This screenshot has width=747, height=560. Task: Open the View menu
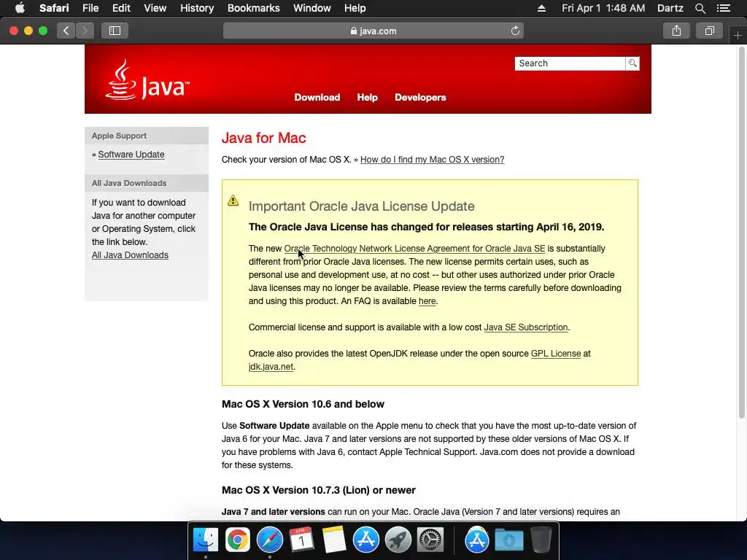(155, 8)
